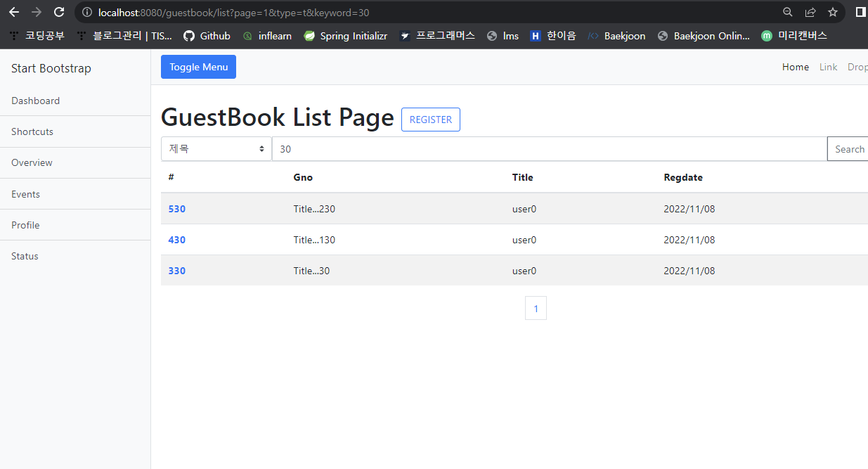868x469 pixels.
Task: Click the address bar URL
Action: click(x=234, y=13)
